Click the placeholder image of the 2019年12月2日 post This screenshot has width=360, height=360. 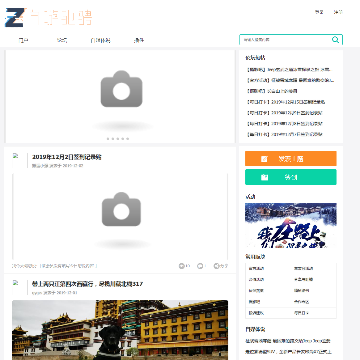tap(120, 216)
